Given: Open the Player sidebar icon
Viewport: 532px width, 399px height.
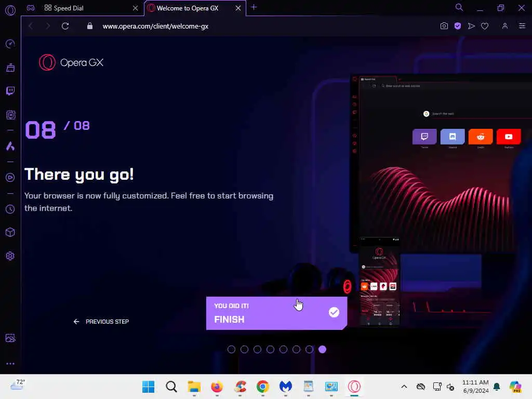Looking at the screenshot, I should [x=10, y=178].
